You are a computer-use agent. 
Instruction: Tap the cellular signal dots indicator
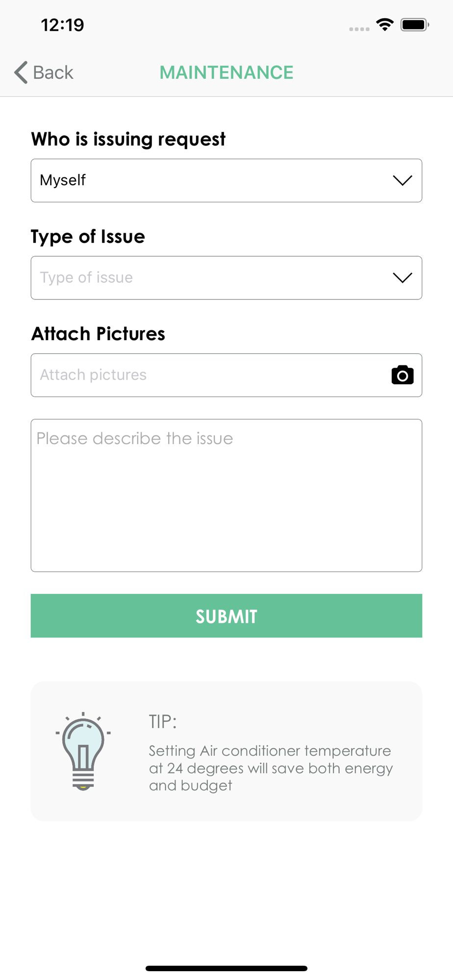coord(359,29)
